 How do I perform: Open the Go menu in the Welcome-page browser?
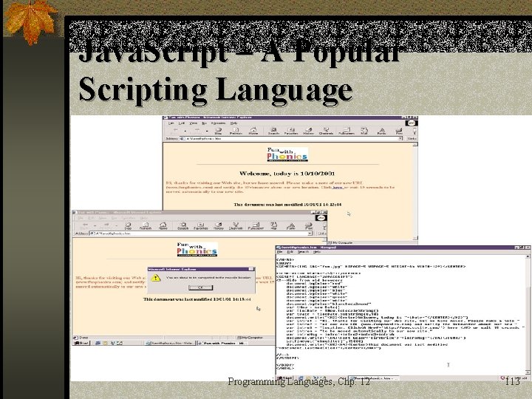[x=204, y=123]
